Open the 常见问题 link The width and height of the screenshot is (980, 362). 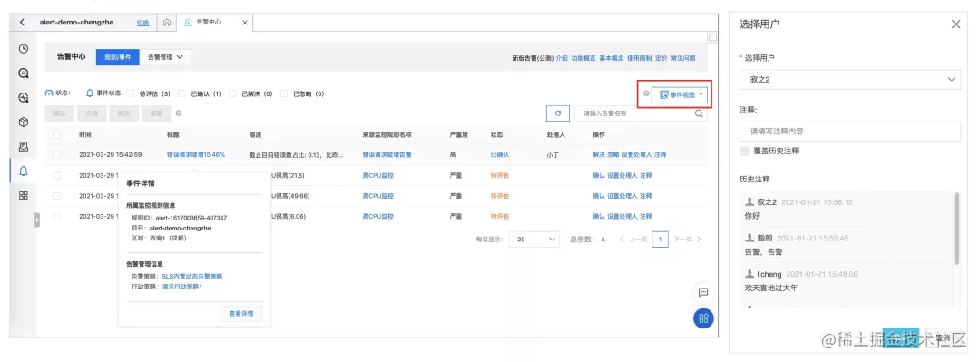(x=683, y=58)
